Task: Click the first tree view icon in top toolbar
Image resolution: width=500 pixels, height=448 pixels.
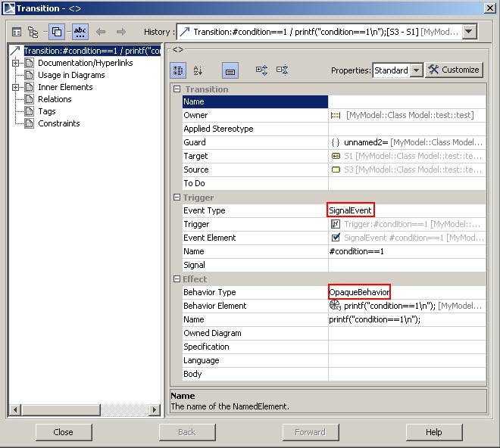Action: tap(17, 32)
